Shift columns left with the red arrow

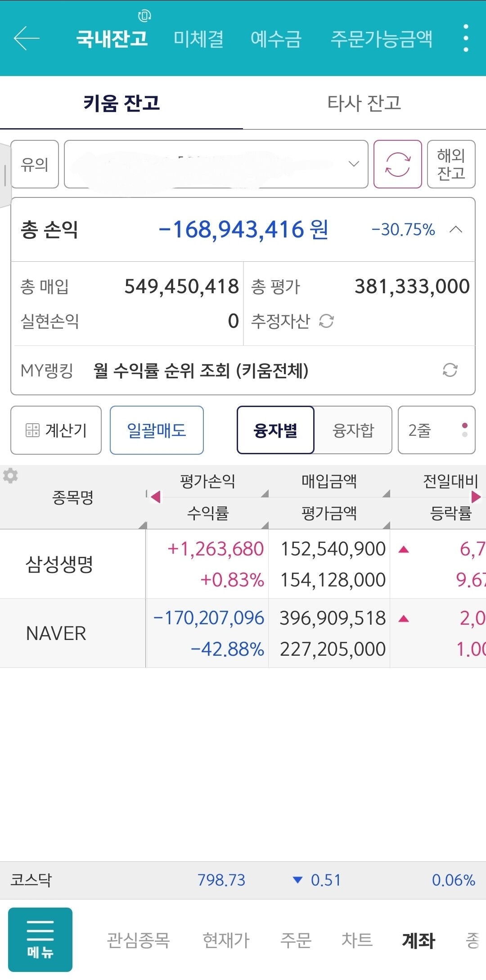click(156, 497)
